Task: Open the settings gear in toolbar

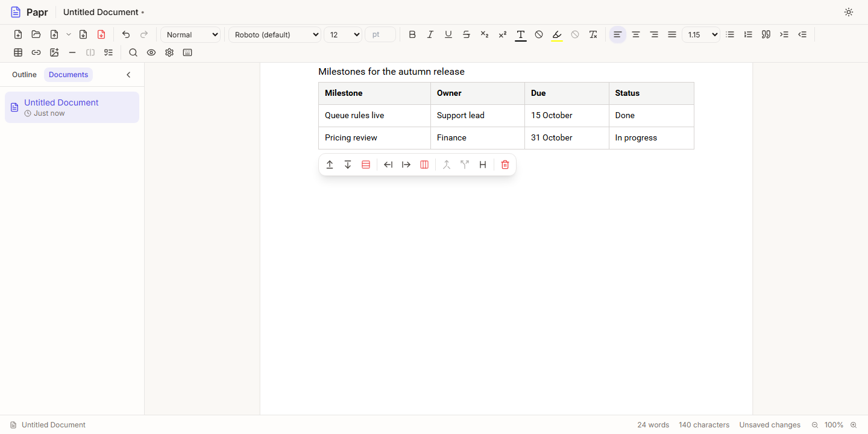Action: (169, 52)
